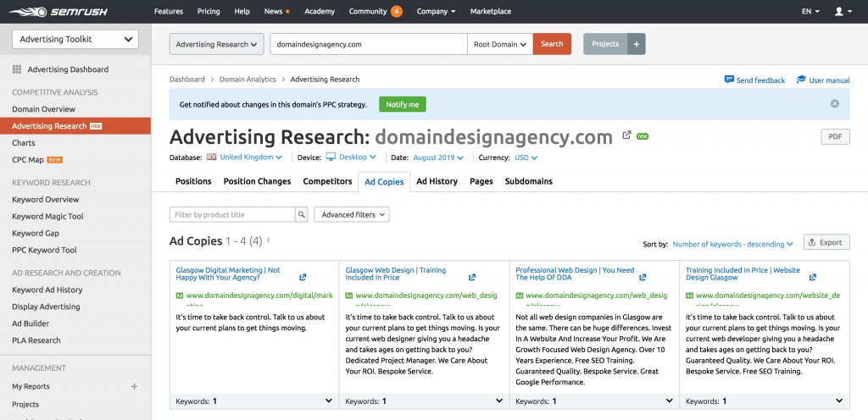Image resolution: width=868 pixels, height=420 pixels.
Task: Switch to the Competitors tab
Action: pyautogui.click(x=327, y=181)
